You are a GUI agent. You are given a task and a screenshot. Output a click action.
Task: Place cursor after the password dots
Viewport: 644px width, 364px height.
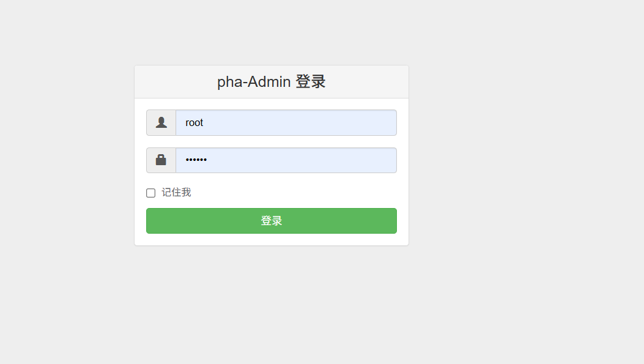click(208, 160)
